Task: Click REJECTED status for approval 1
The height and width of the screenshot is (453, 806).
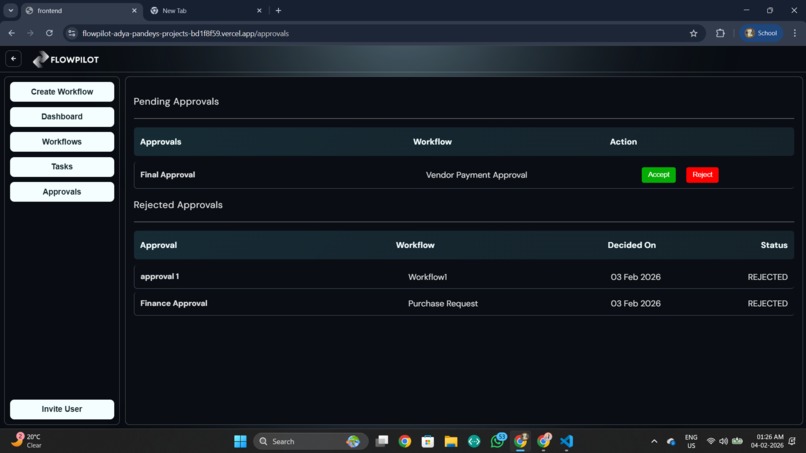Action: [x=767, y=277]
